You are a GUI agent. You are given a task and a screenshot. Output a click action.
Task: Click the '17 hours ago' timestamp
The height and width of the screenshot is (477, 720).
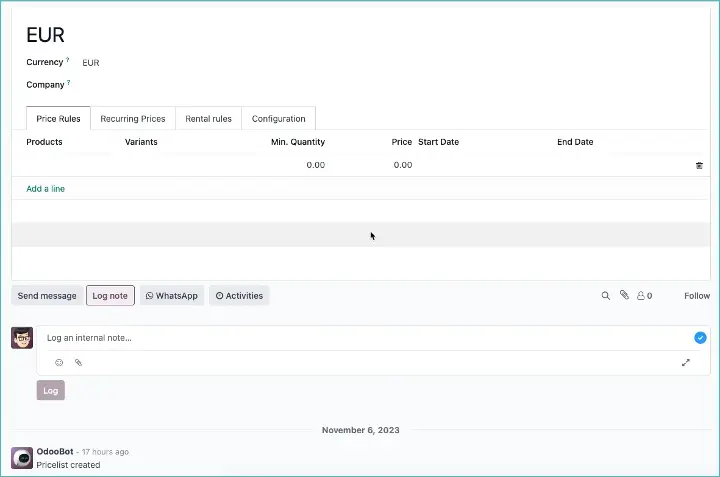point(105,452)
